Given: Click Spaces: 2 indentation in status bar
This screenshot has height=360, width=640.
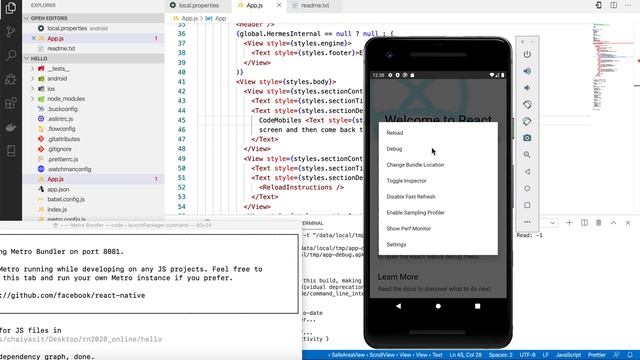Looking at the screenshot, I should pos(500,355).
